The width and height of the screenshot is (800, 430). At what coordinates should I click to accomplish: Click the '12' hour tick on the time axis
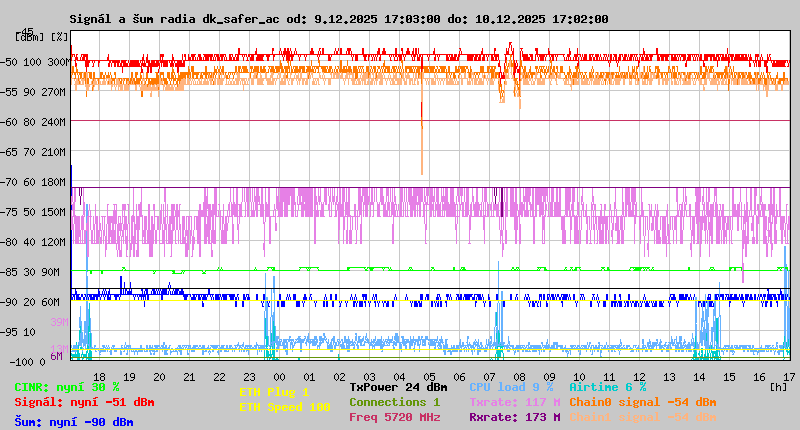tap(639, 377)
